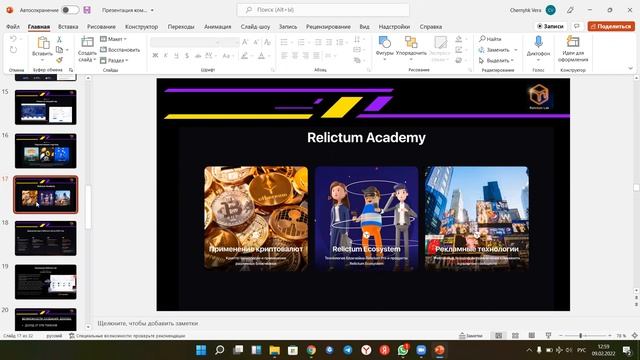Click the numbered list icon
Image resolution: width=640 pixels, height=360 pixels.
point(301,42)
